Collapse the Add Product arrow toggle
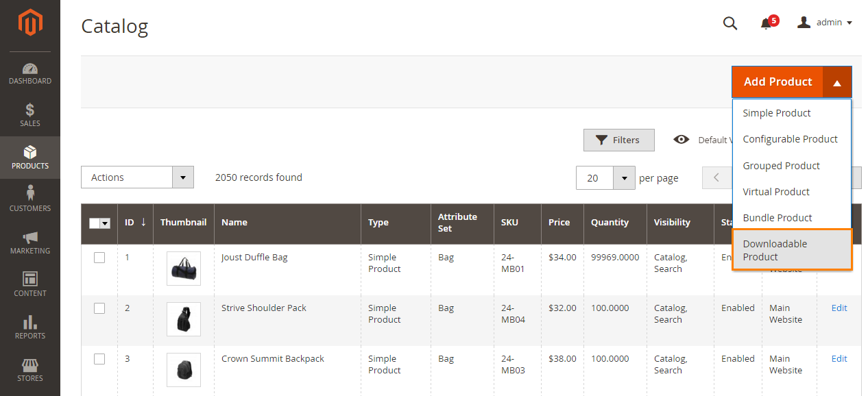The height and width of the screenshot is (396, 868). tap(837, 82)
